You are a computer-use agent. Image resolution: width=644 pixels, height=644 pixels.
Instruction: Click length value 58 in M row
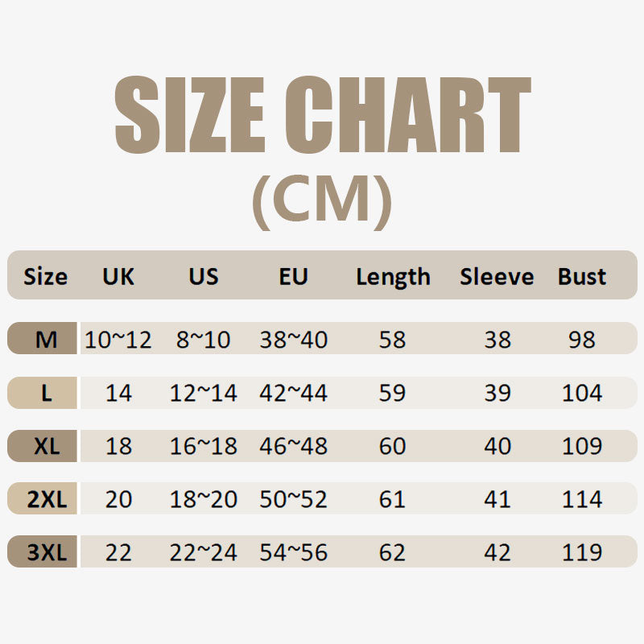click(x=393, y=340)
